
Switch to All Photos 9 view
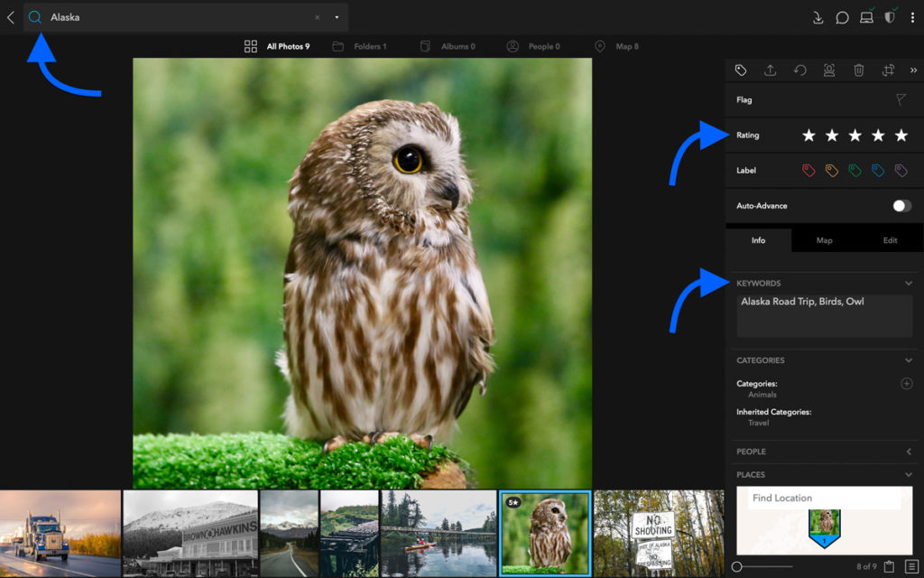277,46
